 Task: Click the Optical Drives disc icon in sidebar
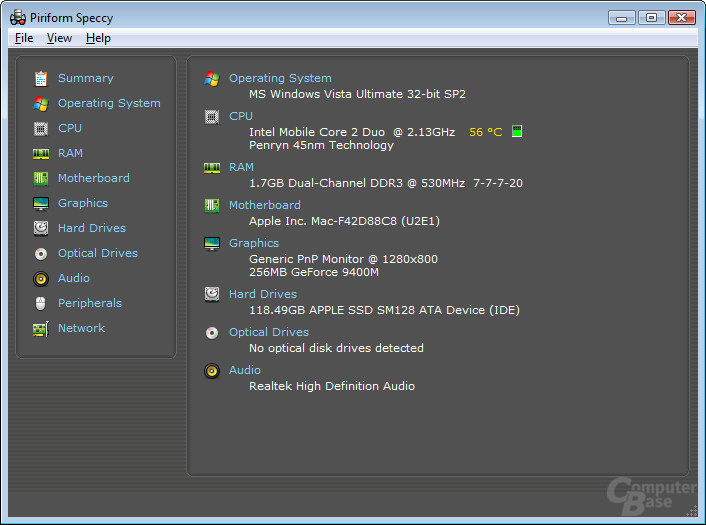(x=41, y=254)
